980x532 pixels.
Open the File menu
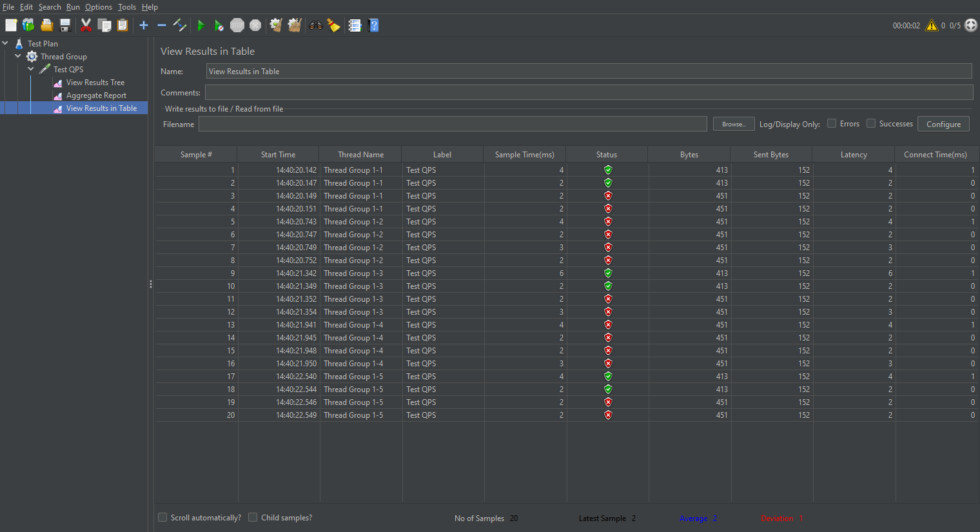pos(8,7)
